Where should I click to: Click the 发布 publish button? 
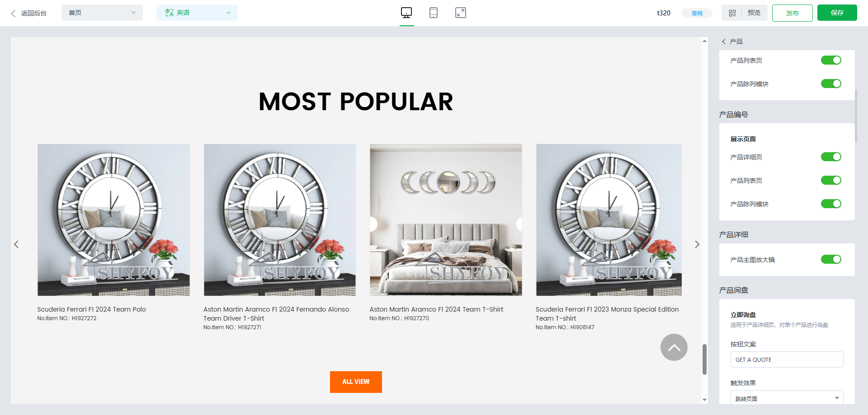click(x=793, y=13)
